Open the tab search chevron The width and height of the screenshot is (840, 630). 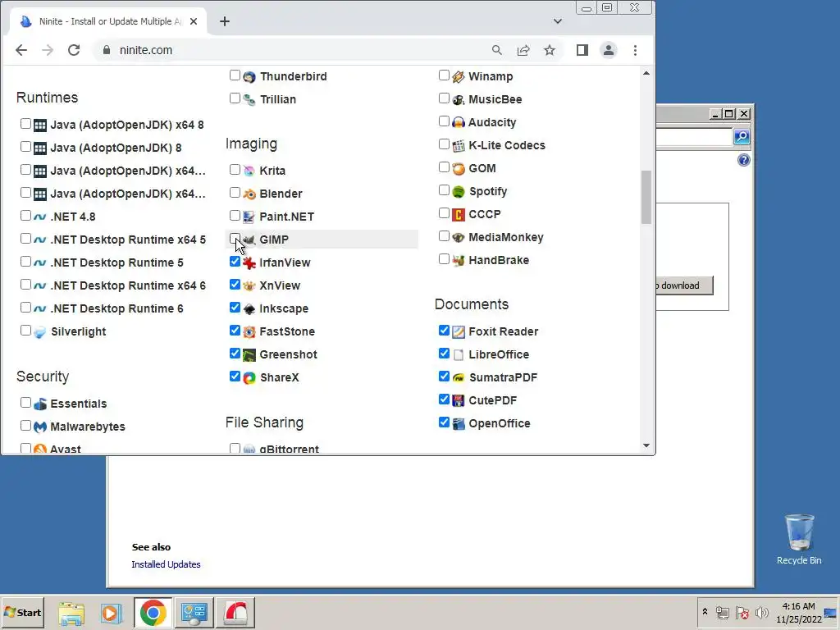558,21
